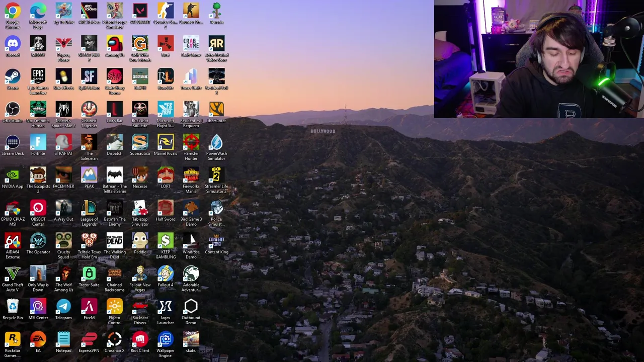Image resolution: width=644 pixels, height=362 pixels.
Task: Click the Among Us icon
Action: click(x=114, y=44)
